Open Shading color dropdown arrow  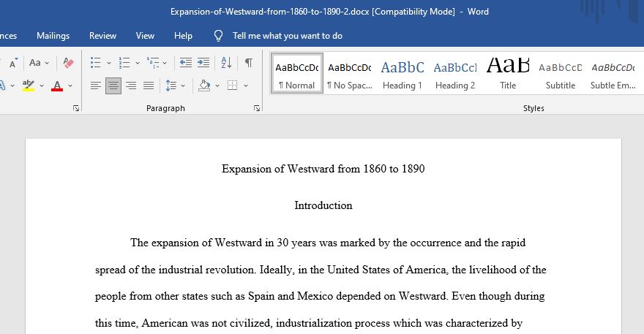pos(217,86)
